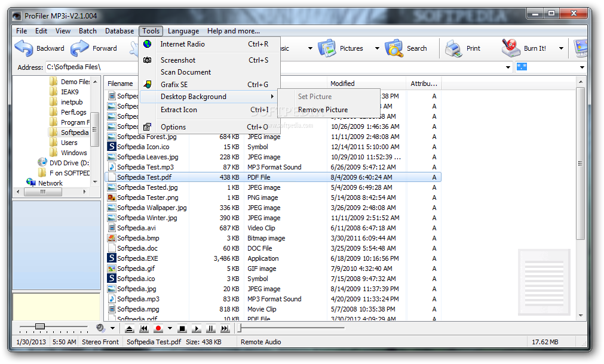Click the Print toolbar icon

[x=453, y=48]
